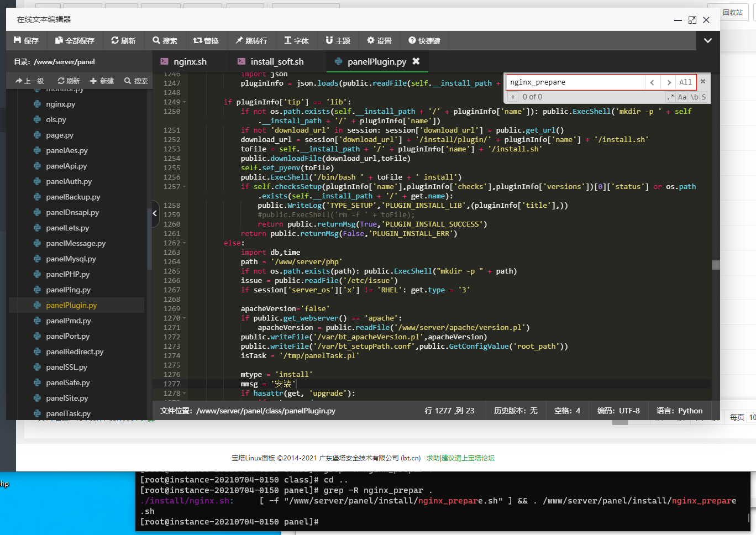Open Search (搜索) from the top toolbar
This screenshot has height=535, width=756.
pos(165,40)
